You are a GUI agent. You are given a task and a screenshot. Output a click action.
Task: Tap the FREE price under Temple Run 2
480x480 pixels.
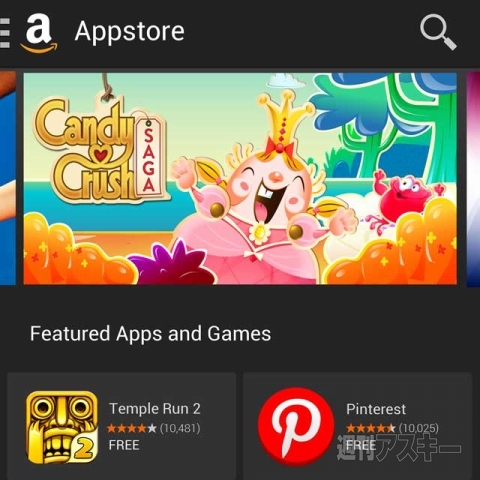124,445
